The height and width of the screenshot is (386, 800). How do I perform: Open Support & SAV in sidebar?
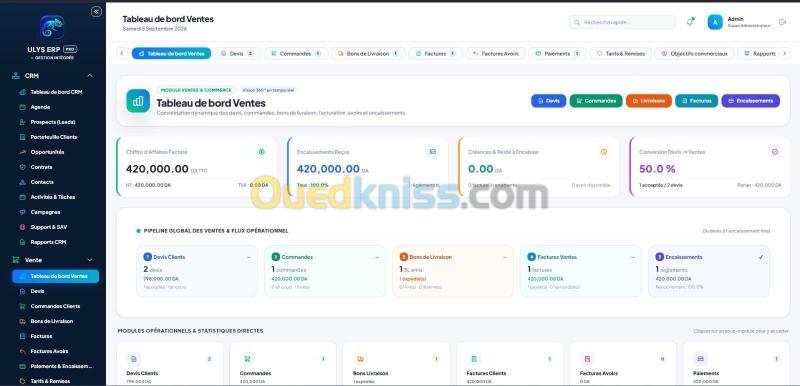(x=55, y=227)
